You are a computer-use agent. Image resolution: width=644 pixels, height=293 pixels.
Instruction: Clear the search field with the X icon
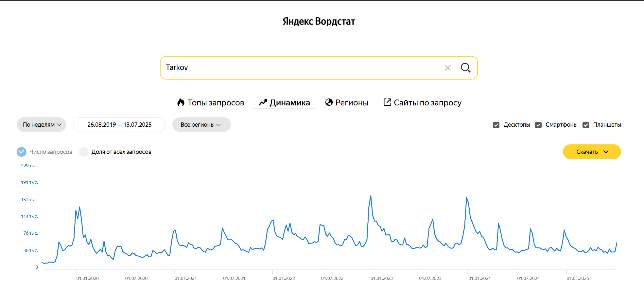448,68
